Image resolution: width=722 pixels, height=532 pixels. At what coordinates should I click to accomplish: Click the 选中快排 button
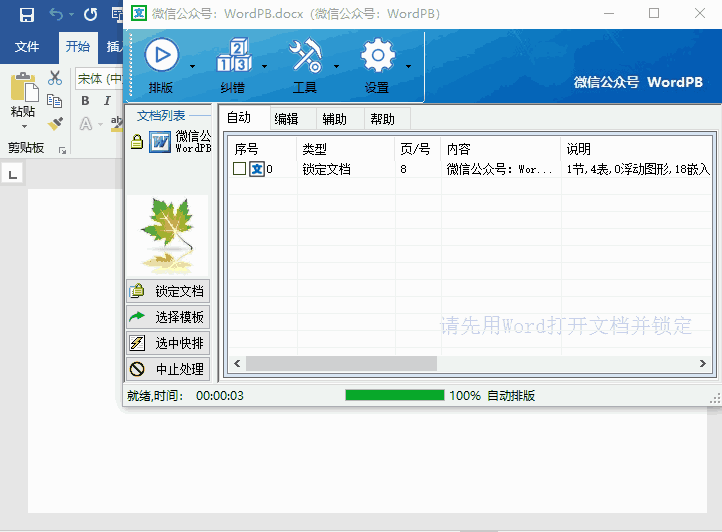(168, 343)
